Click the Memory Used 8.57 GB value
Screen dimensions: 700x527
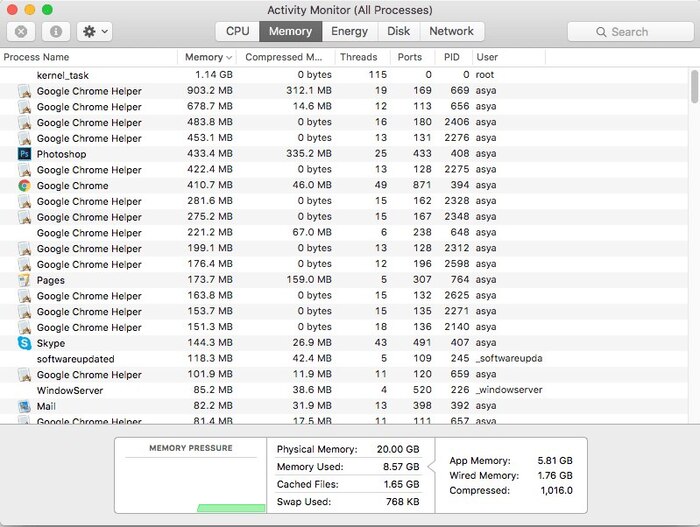(401, 467)
